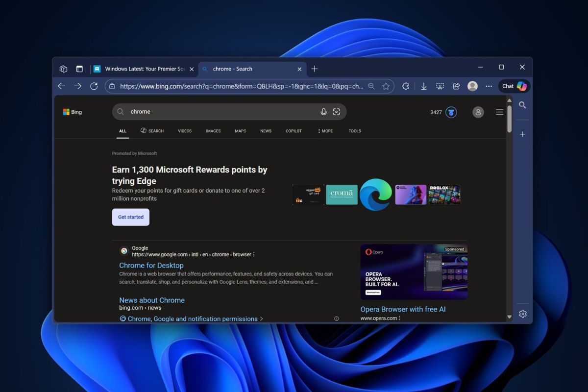Click the Croma card thumbnail
Viewport: 588px width, 392px height.
click(342, 195)
